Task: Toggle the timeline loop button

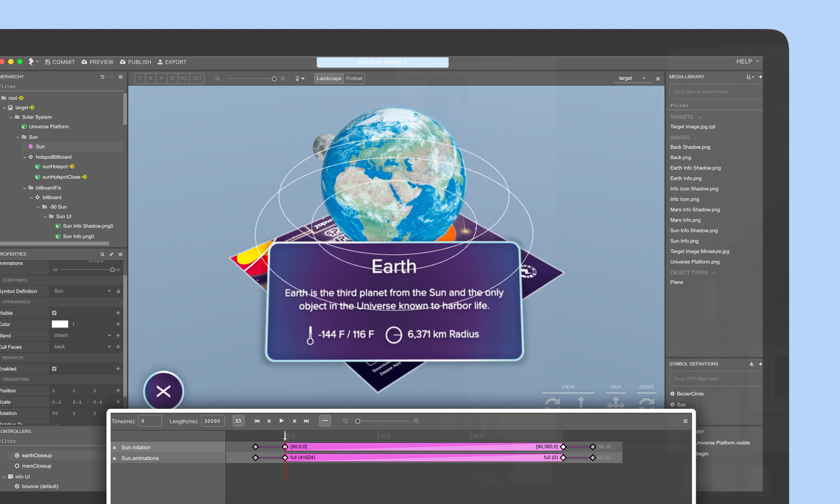Action: (238, 421)
